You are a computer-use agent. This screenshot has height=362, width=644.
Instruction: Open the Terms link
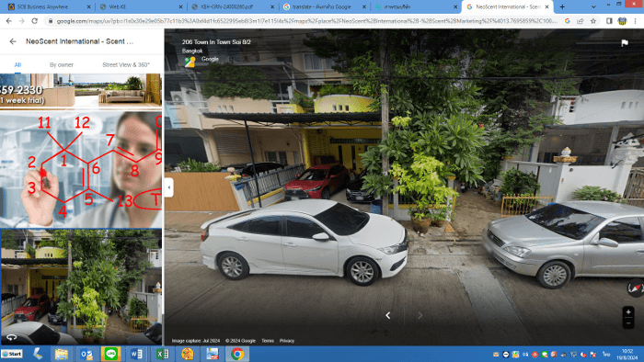click(x=268, y=341)
